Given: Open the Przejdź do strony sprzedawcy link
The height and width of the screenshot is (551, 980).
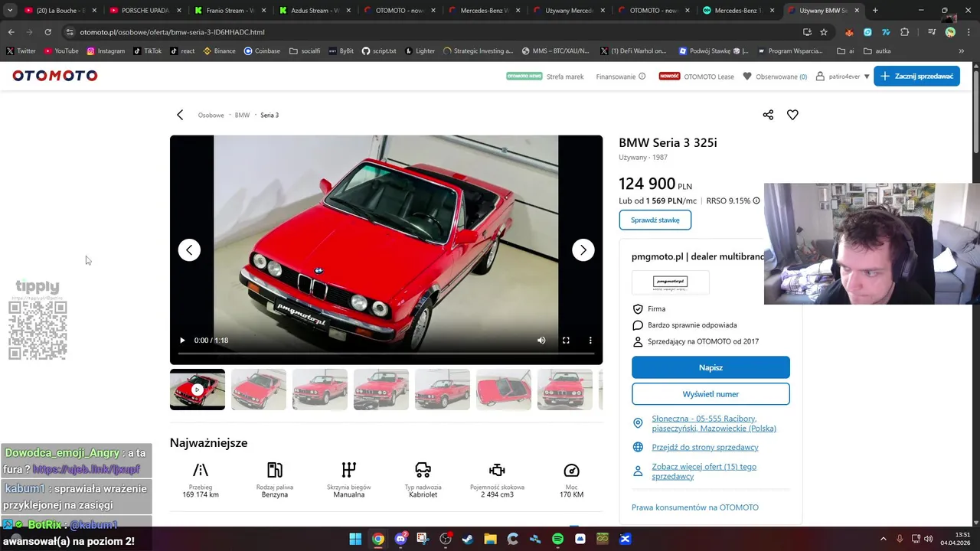Looking at the screenshot, I should [705, 447].
